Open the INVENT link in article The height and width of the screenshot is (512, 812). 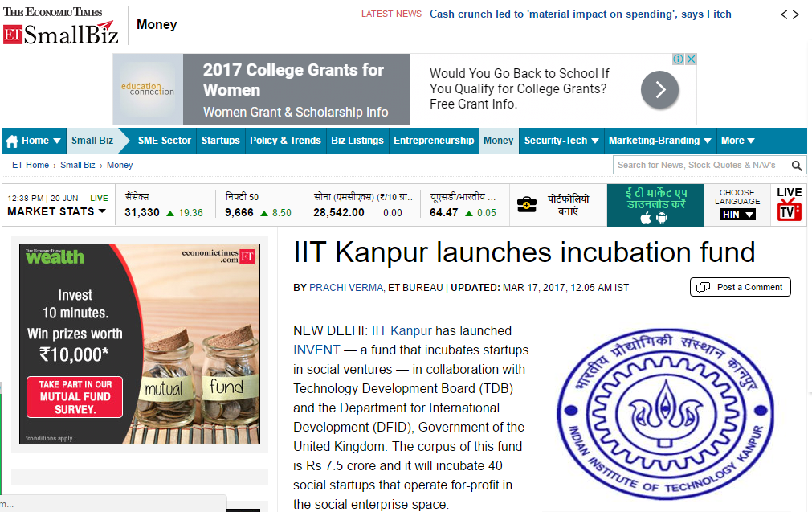pyautogui.click(x=316, y=350)
